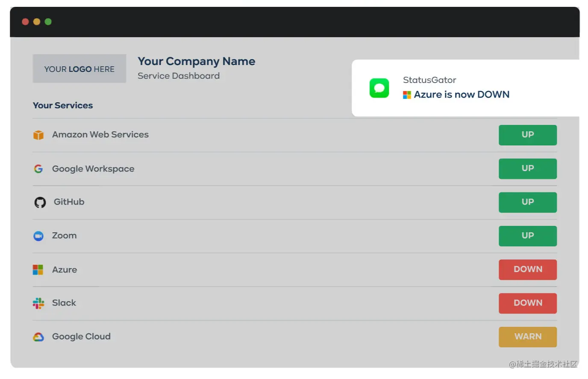Select the Google Cloud service label
Viewport: 588px width, 379px height.
81,337
